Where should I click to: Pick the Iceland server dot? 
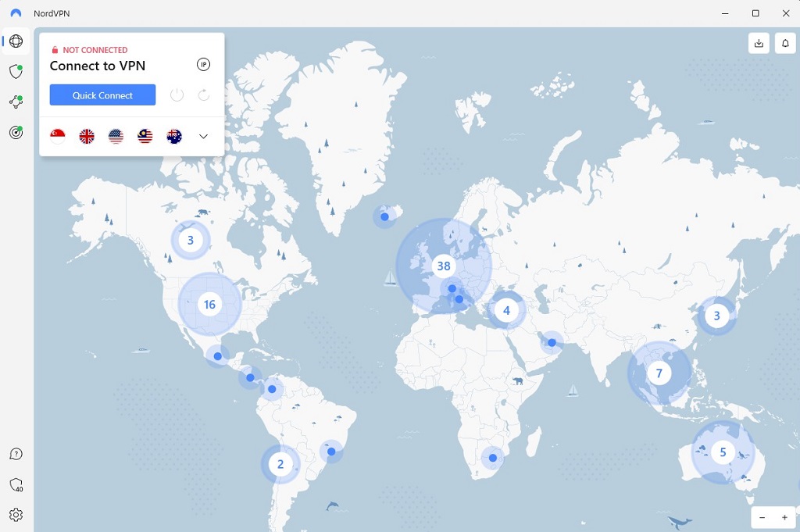(384, 216)
